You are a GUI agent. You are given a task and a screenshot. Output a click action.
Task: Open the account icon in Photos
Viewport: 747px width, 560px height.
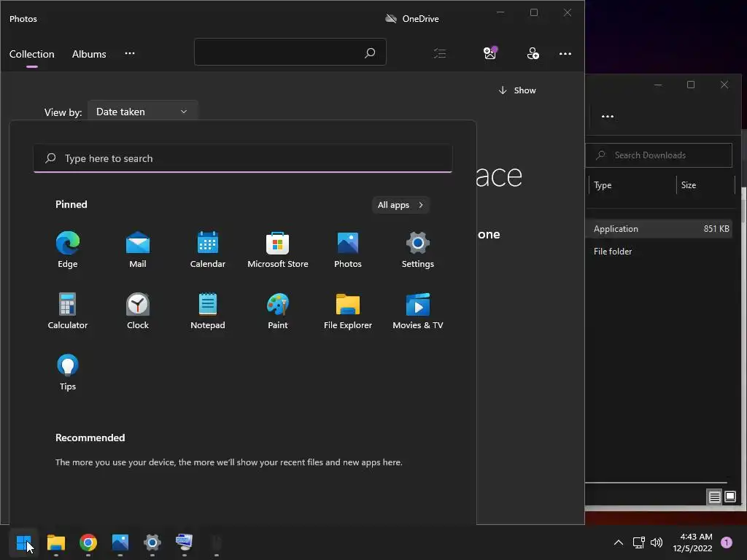(533, 53)
